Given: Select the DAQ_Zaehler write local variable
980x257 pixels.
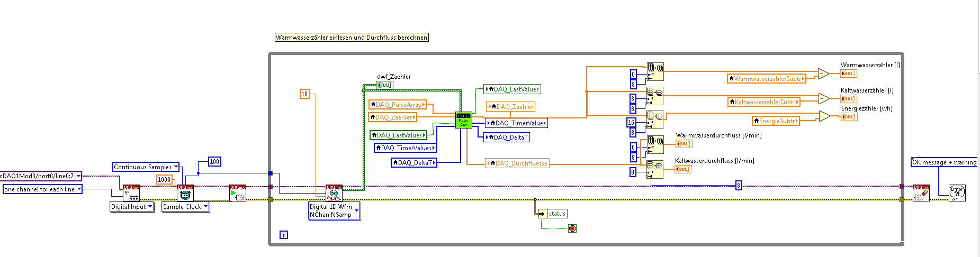Looking at the screenshot, I should [x=511, y=107].
